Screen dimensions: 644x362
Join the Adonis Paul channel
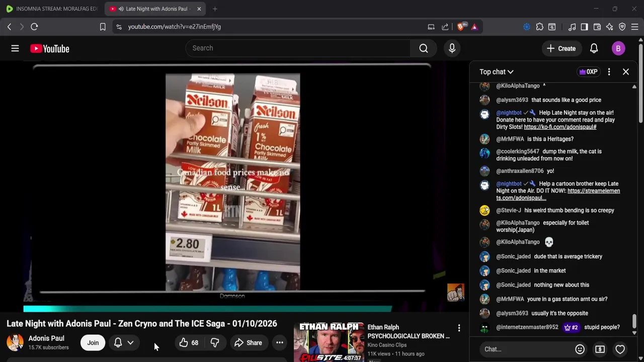click(x=93, y=343)
